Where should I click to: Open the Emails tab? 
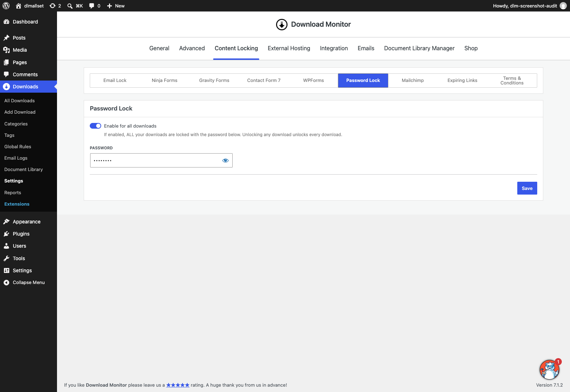point(366,48)
